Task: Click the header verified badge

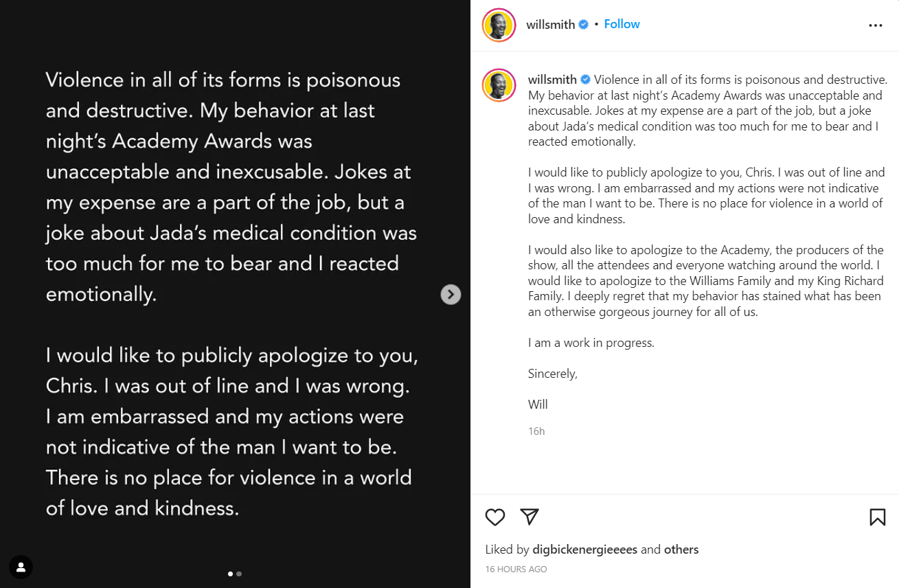Action: click(x=584, y=25)
